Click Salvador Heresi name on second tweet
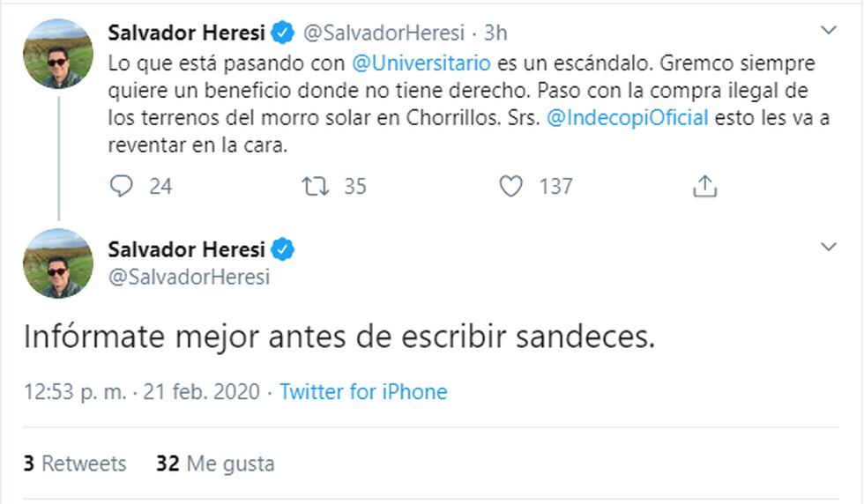864x504 pixels. click(x=188, y=250)
